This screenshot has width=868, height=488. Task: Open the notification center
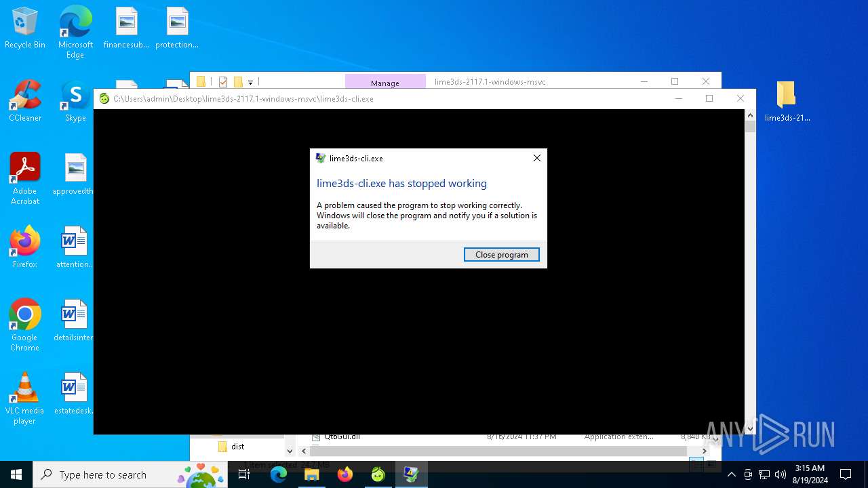tap(846, 474)
